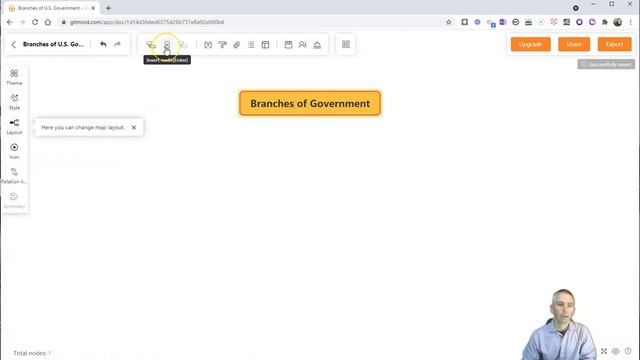The image size is (640, 360).
Task: Reload the page with the refresh icon
Action: click(35, 22)
